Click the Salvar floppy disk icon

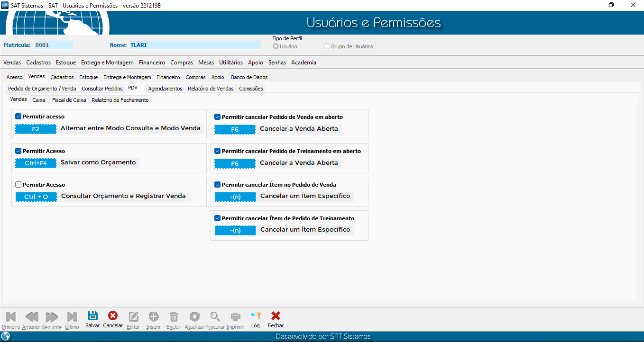pyautogui.click(x=92, y=316)
